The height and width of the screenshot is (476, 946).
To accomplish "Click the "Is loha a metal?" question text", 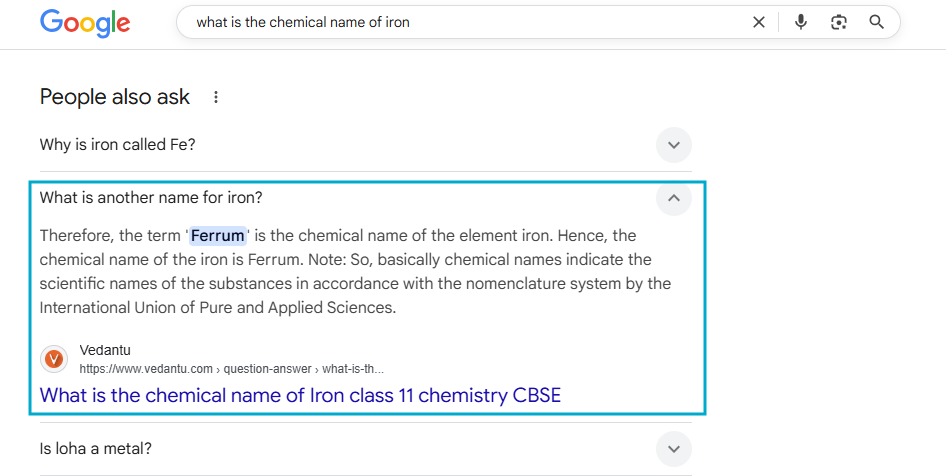I will pos(96,448).
